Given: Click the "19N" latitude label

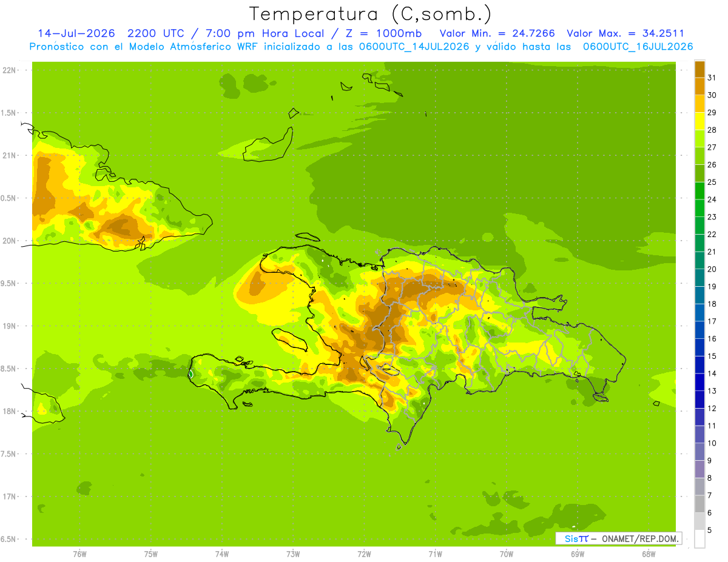Looking at the screenshot, I should point(10,326).
